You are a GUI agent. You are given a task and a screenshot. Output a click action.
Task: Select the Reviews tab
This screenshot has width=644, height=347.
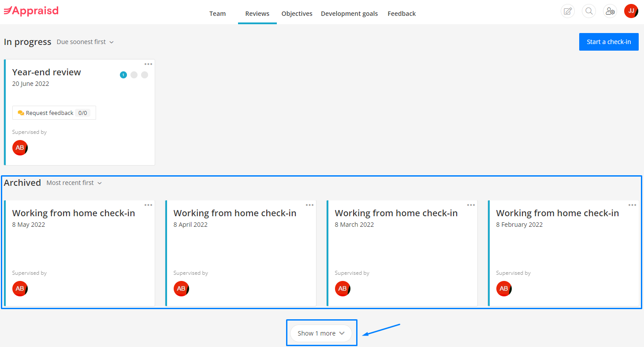pos(257,14)
